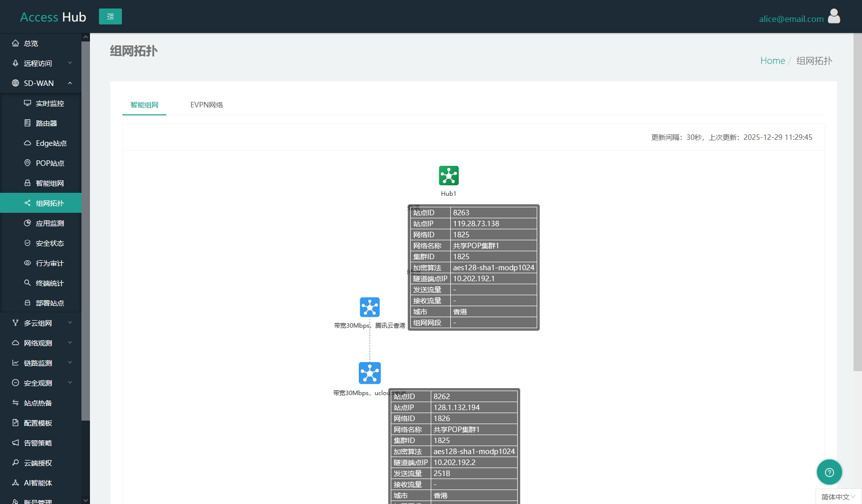Click sidebar scrollbar up arrow

[85, 37]
